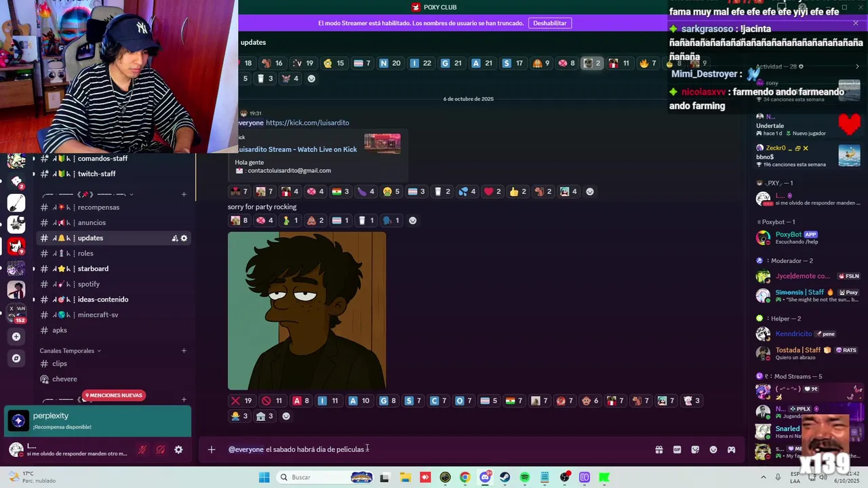Click the taskbar Buscar search box
868x488 pixels.
click(324, 477)
